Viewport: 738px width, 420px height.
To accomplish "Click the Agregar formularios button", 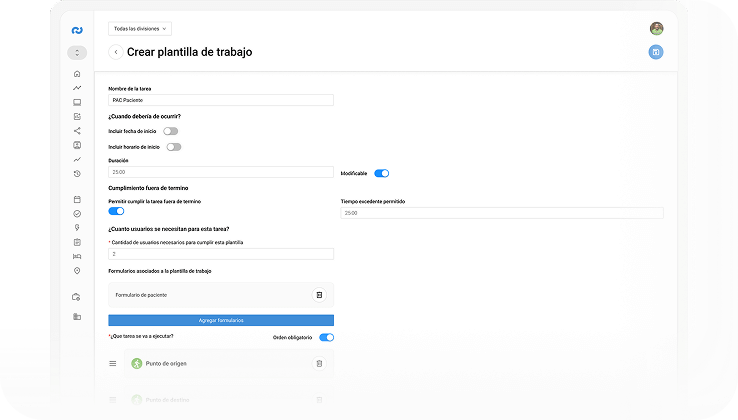I will click(x=221, y=320).
